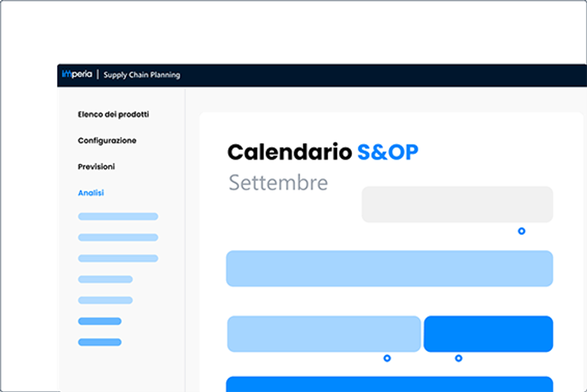Screen dimensions: 587x392
Task: Select the first sidebar shortcut under Analisi
Action: point(118,216)
